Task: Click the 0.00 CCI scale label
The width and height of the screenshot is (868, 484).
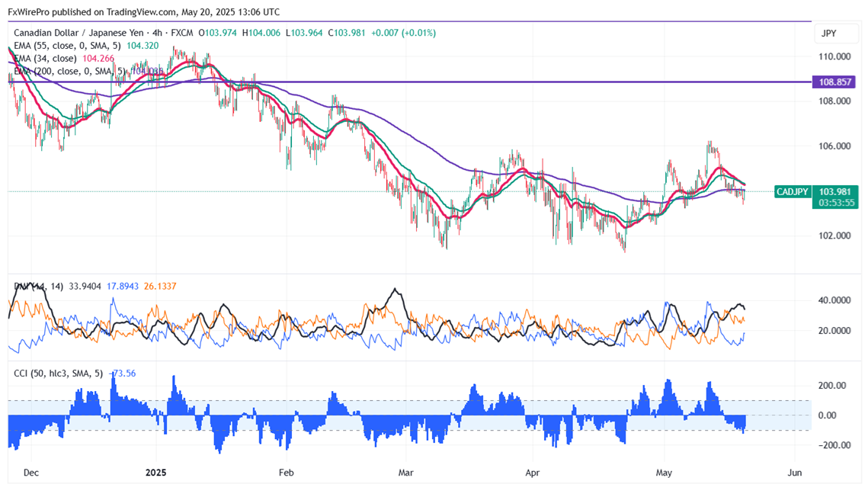Action: click(x=827, y=415)
